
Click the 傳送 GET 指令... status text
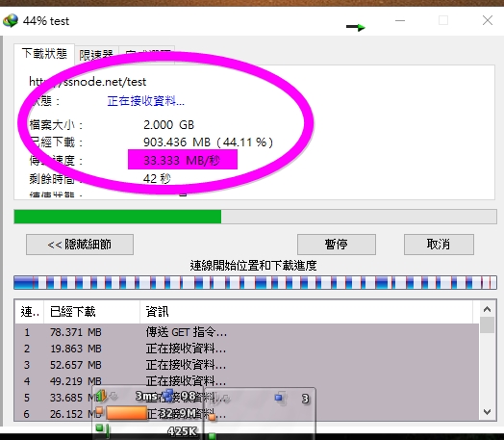[x=186, y=332]
